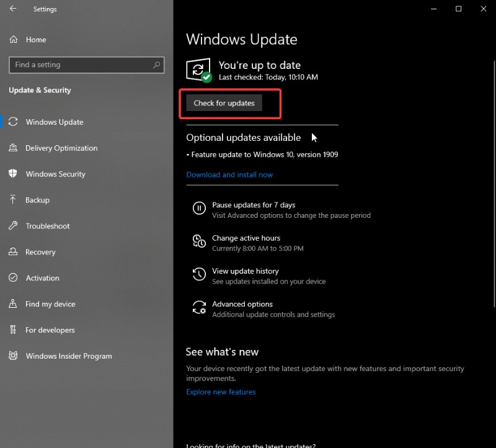Click the Windows Insider Program entry

[x=68, y=356]
